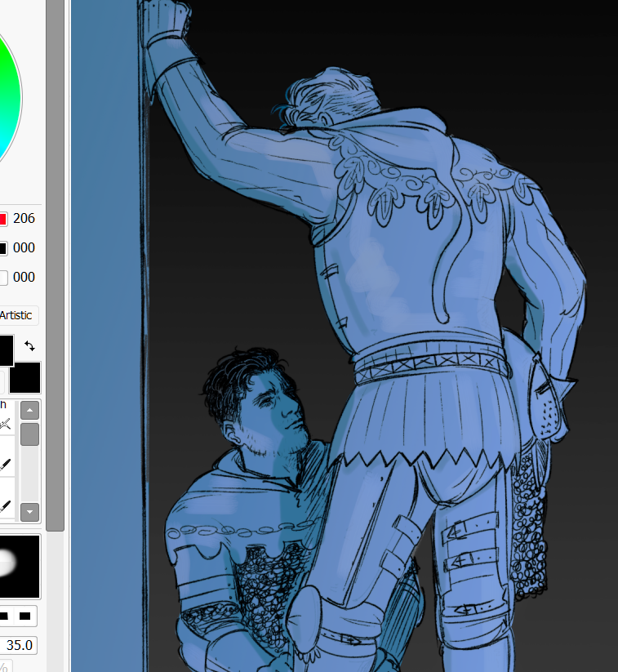
Task: Pick the background color swatch
Action: (x=25, y=377)
